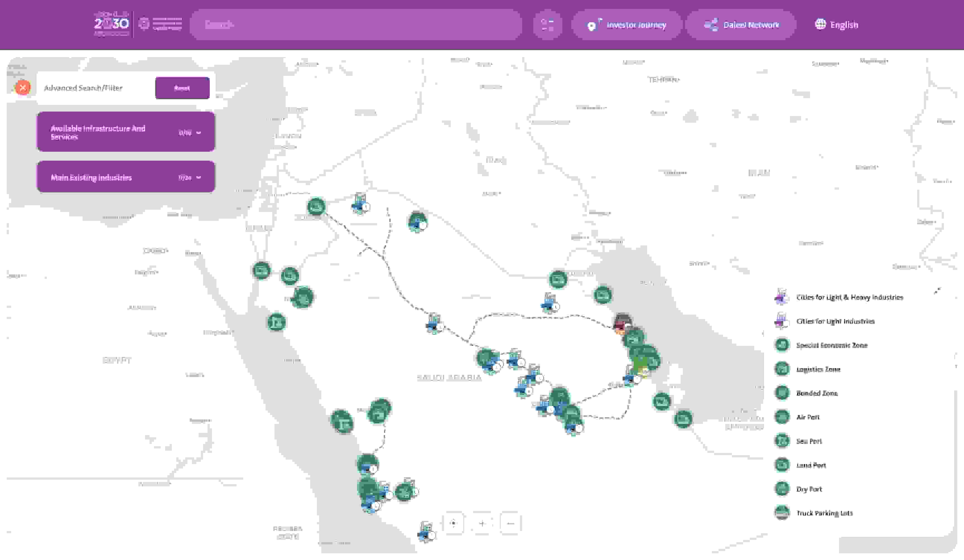Select Air Port legend icon
964x560 pixels.
tap(782, 417)
